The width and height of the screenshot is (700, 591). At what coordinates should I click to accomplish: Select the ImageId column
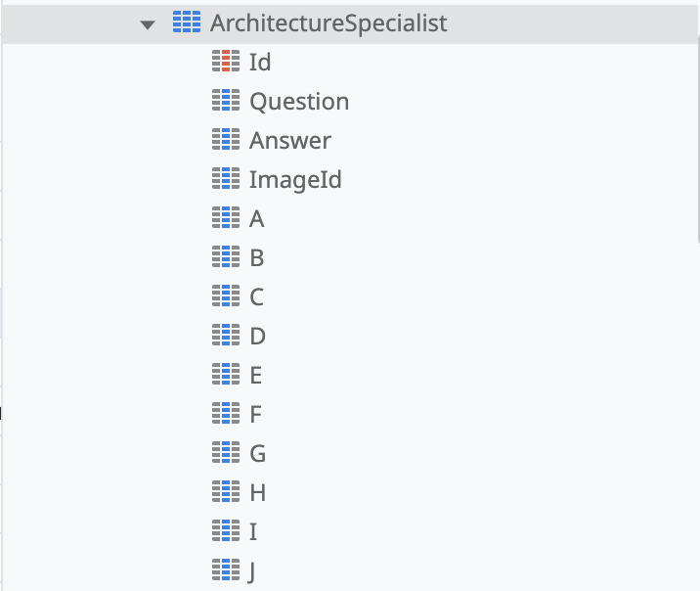(295, 180)
